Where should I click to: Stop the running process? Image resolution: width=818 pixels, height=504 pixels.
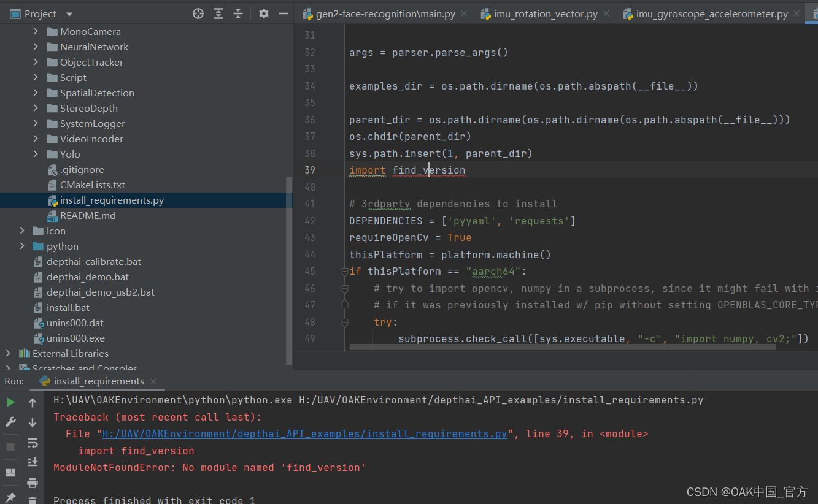click(10, 448)
